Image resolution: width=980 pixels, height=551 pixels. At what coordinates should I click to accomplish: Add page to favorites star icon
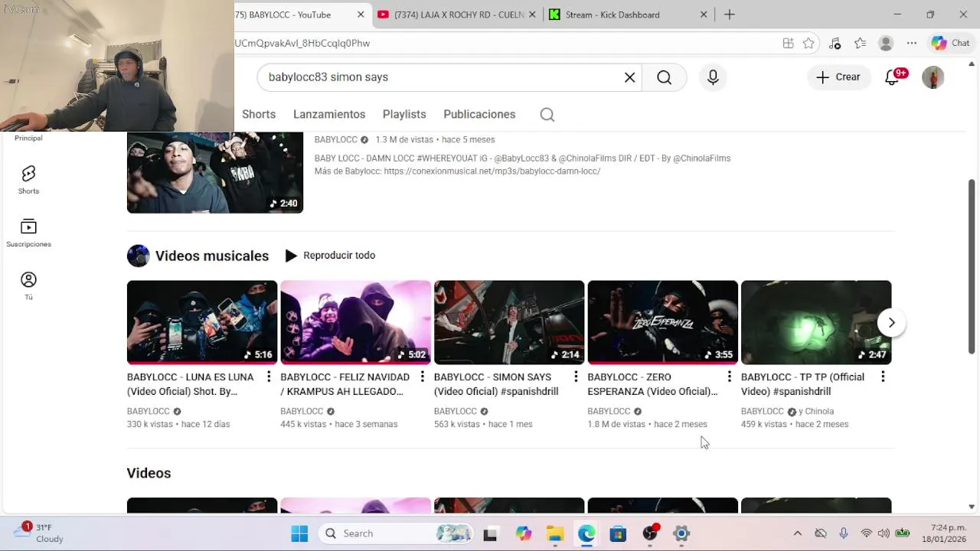tap(808, 44)
